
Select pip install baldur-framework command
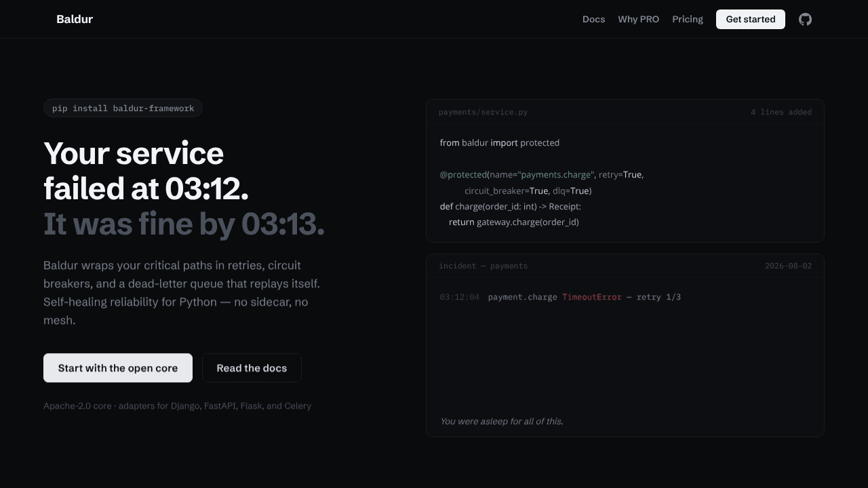123,108
